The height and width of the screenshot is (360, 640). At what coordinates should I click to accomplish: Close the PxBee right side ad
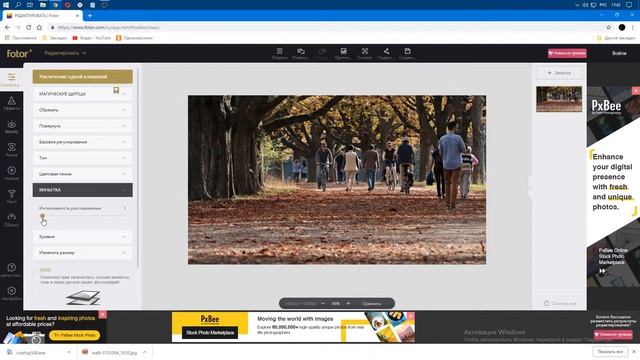(636, 90)
